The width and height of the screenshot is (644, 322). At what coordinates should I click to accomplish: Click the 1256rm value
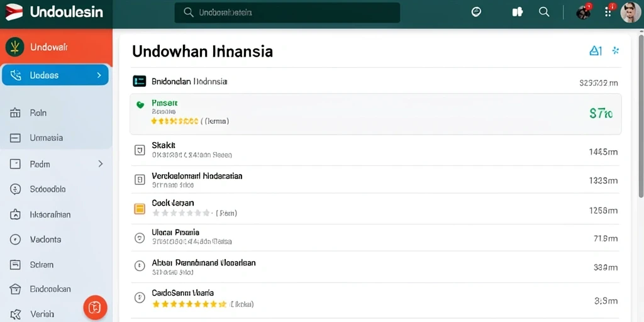coord(603,211)
